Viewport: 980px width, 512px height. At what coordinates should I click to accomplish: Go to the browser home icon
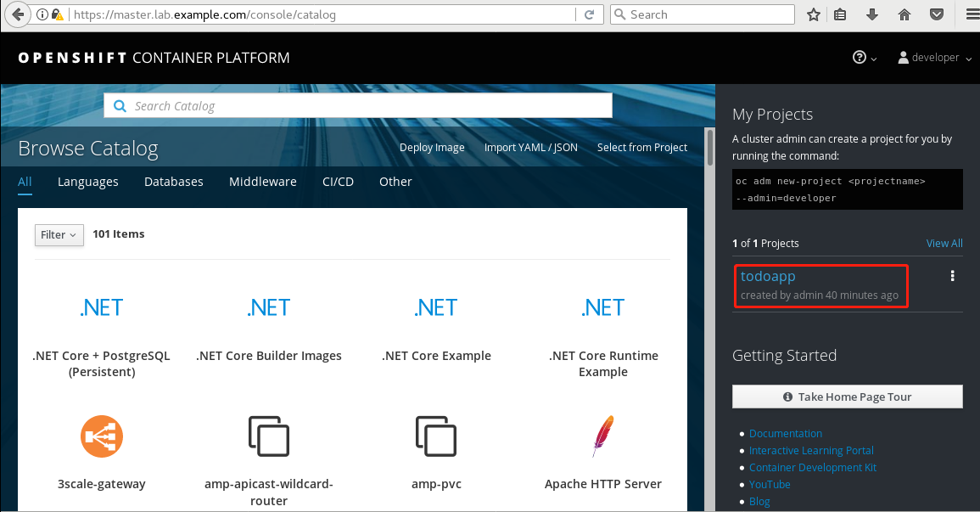(904, 14)
